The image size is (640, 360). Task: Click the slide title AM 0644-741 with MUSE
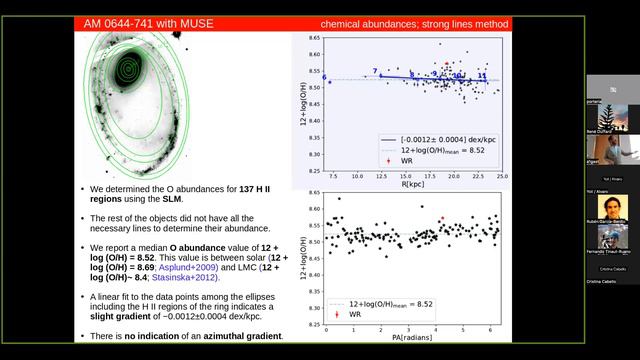tap(149, 24)
